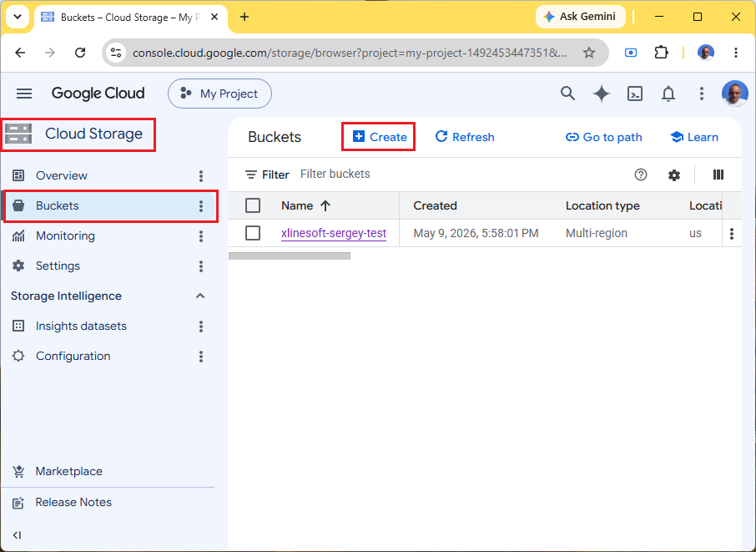Open Release Notes in sidebar
Viewport: 756px width, 552px height.
73,502
